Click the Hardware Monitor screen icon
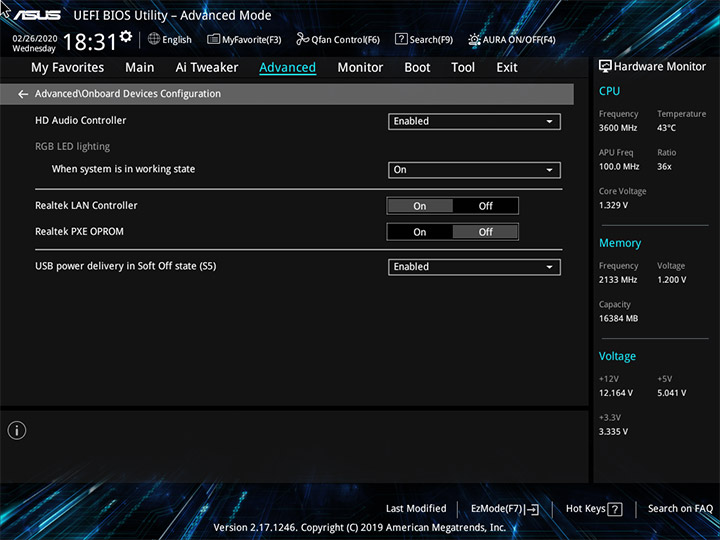This screenshot has height=540, width=720. click(605, 67)
